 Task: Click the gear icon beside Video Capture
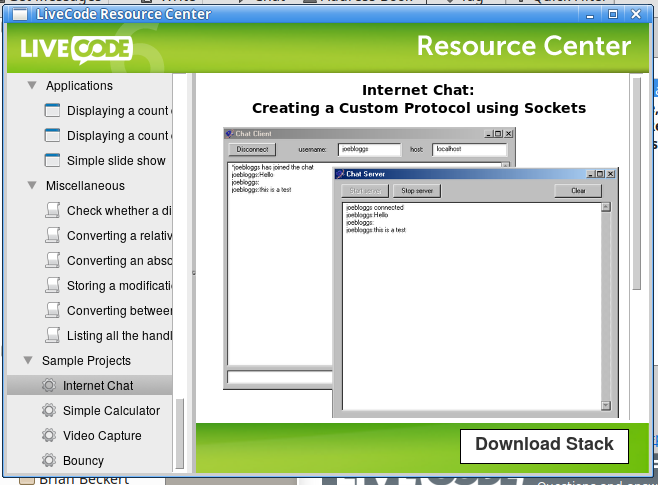[x=49, y=436]
